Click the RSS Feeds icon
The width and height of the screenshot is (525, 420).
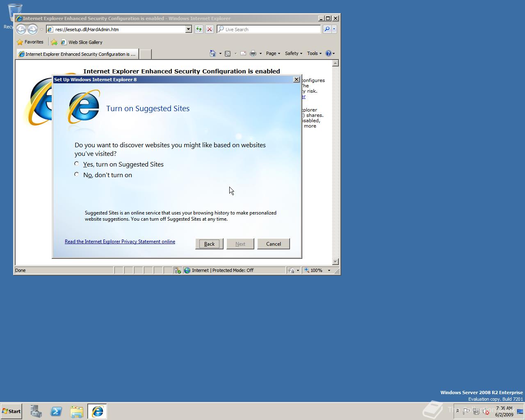click(228, 53)
